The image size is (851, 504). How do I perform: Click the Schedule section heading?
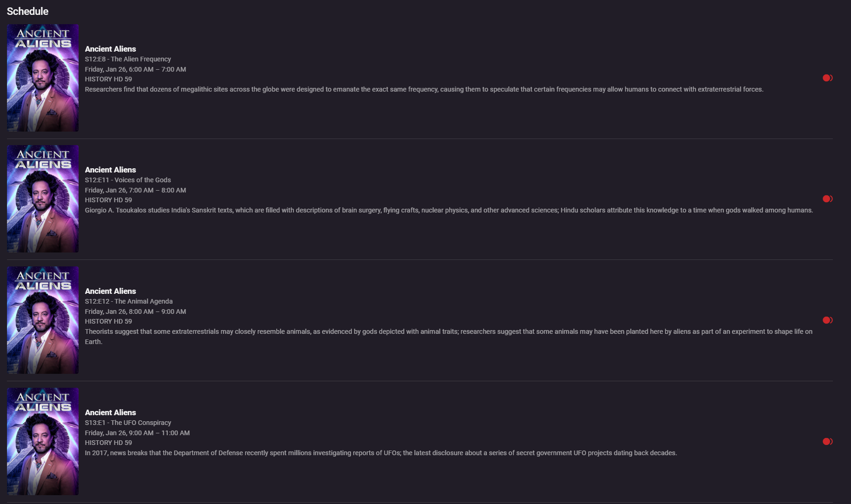(27, 11)
